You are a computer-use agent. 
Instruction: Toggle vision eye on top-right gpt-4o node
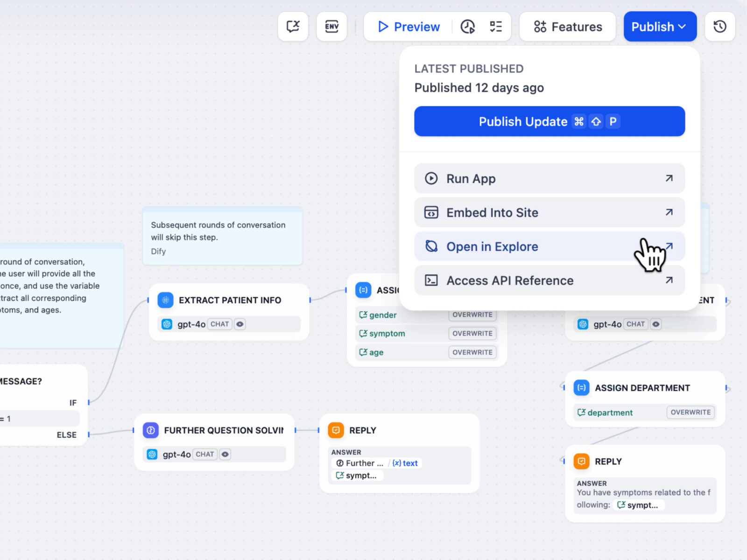(656, 324)
